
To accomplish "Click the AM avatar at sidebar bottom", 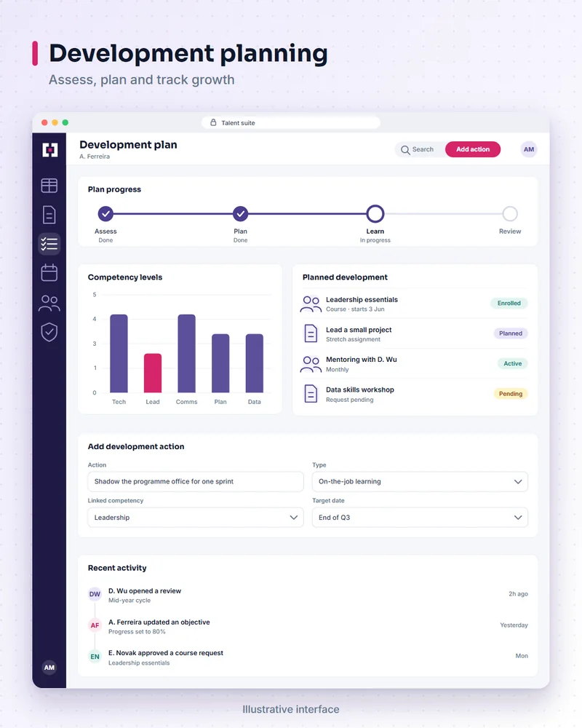I will coord(49,667).
